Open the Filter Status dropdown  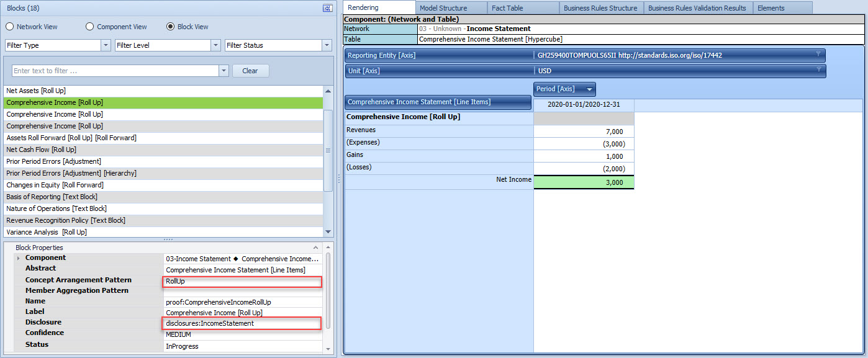pyautogui.click(x=327, y=45)
